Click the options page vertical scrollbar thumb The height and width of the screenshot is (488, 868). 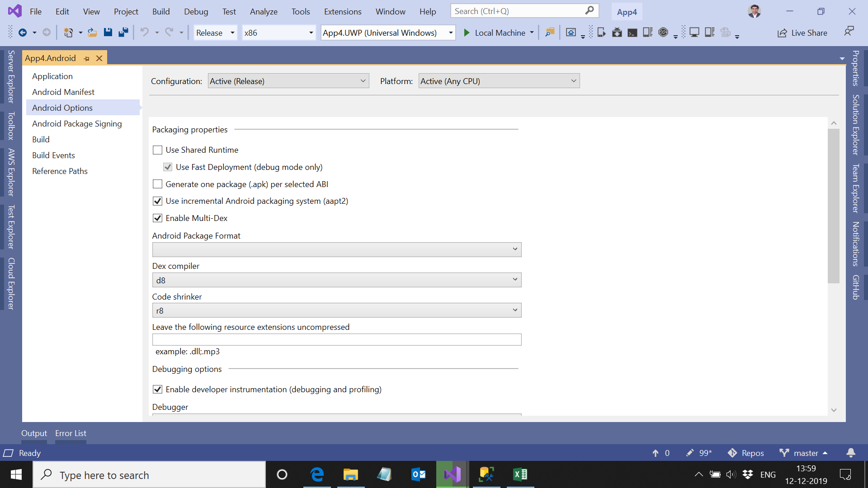834,206
